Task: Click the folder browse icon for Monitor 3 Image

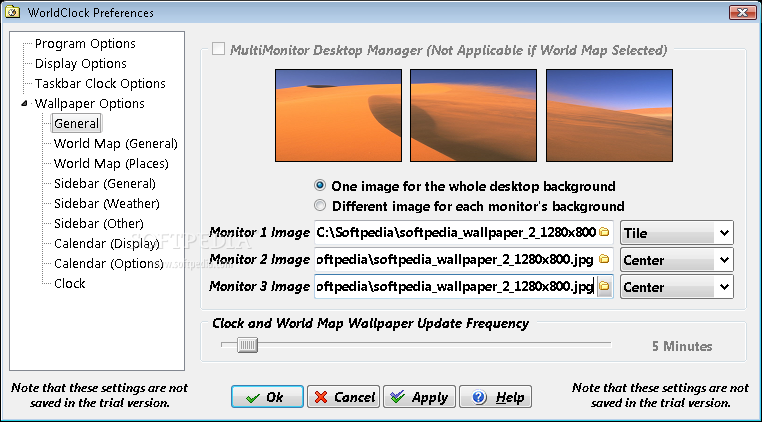Action: click(604, 286)
